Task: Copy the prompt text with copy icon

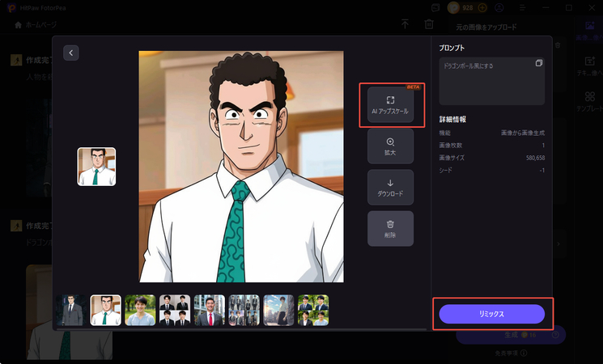Action: pos(539,63)
